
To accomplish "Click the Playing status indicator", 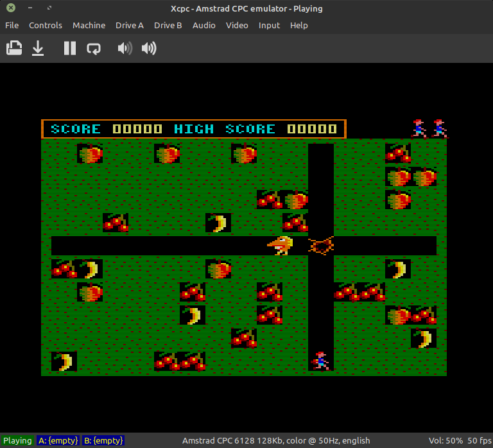I will click(x=17, y=440).
